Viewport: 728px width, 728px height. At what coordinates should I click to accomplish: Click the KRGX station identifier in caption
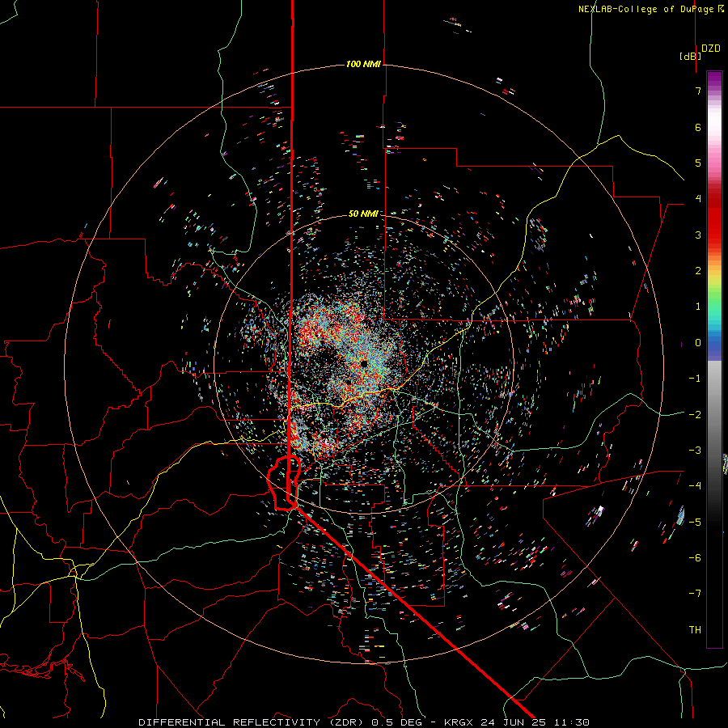click(x=459, y=722)
